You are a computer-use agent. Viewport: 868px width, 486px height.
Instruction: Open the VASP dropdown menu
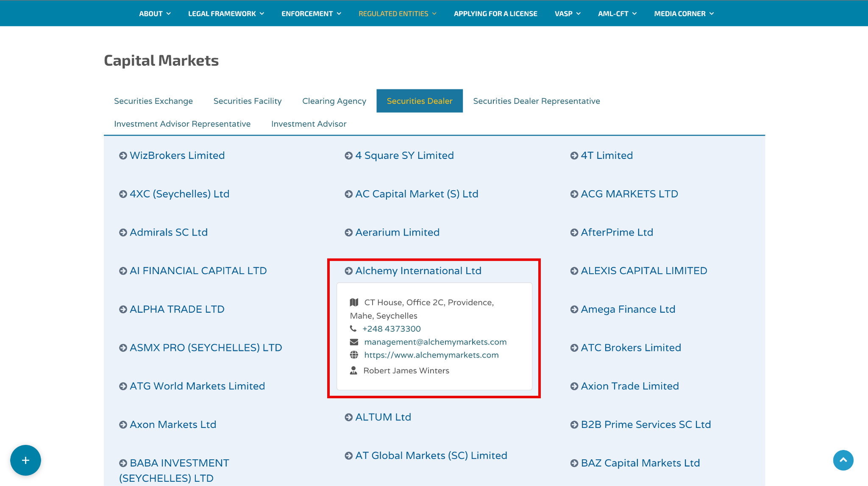point(568,14)
